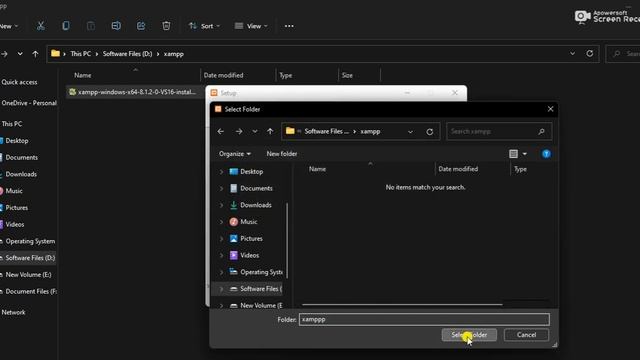Expand Documents in the dialog tree
The height and width of the screenshot is (360, 640).
tap(222, 189)
